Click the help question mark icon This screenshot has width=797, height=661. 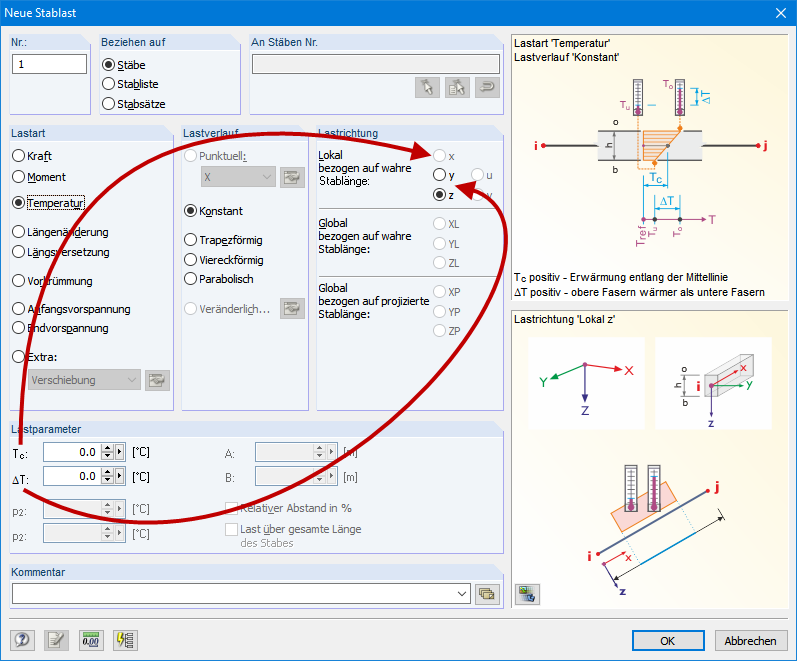(22, 640)
